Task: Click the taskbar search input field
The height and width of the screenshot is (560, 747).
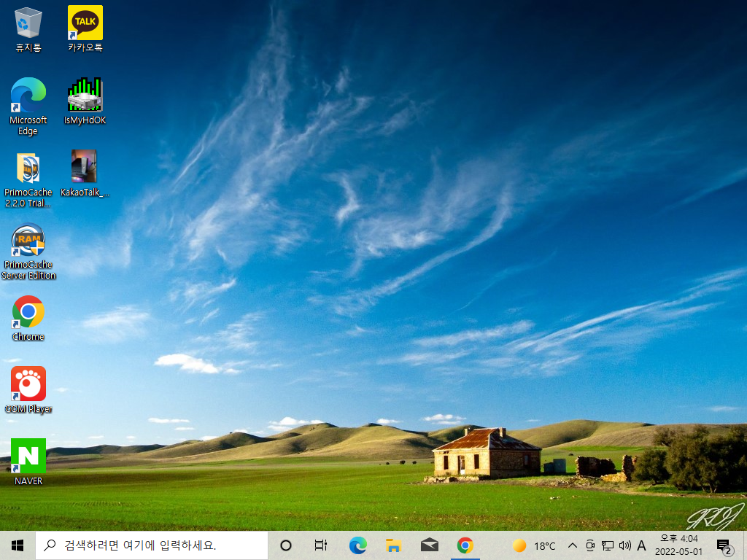Action: [x=152, y=545]
